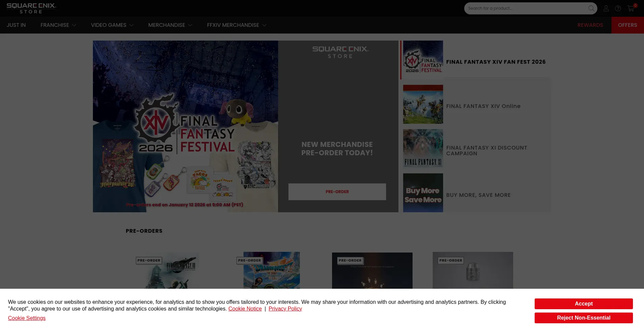Open the Merchandise menu

[x=167, y=25]
